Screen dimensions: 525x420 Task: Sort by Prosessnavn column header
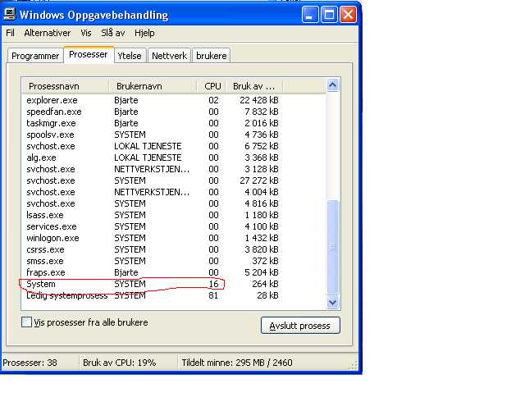tap(66, 86)
